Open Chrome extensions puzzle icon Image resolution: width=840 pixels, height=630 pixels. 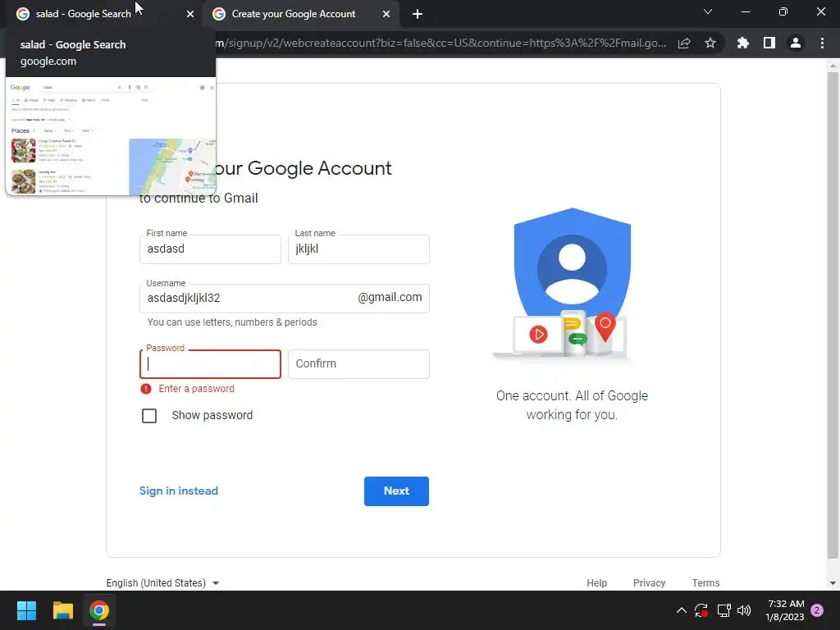click(742, 43)
